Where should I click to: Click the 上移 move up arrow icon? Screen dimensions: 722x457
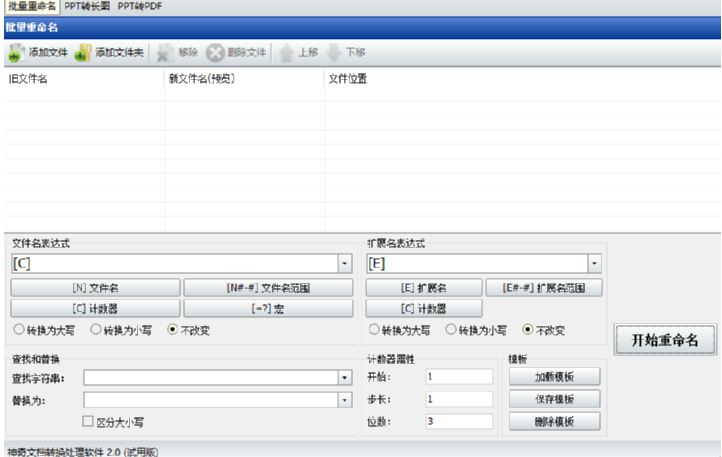pos(286,53)
